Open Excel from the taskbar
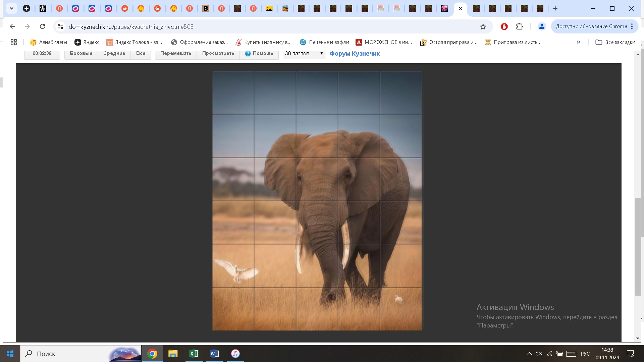Viewport: 644px width, 362px height. pos(194,354)
